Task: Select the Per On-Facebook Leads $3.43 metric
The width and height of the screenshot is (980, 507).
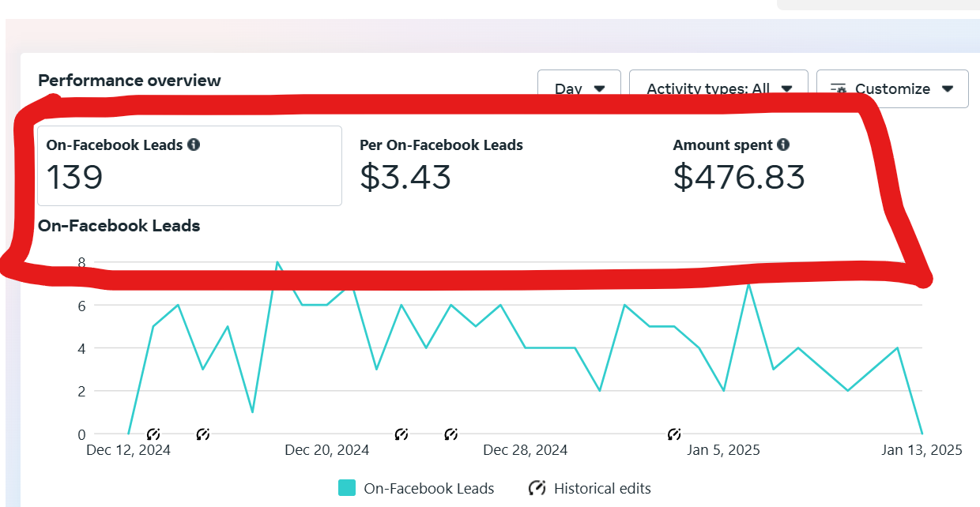Action: tap(441, 166)
